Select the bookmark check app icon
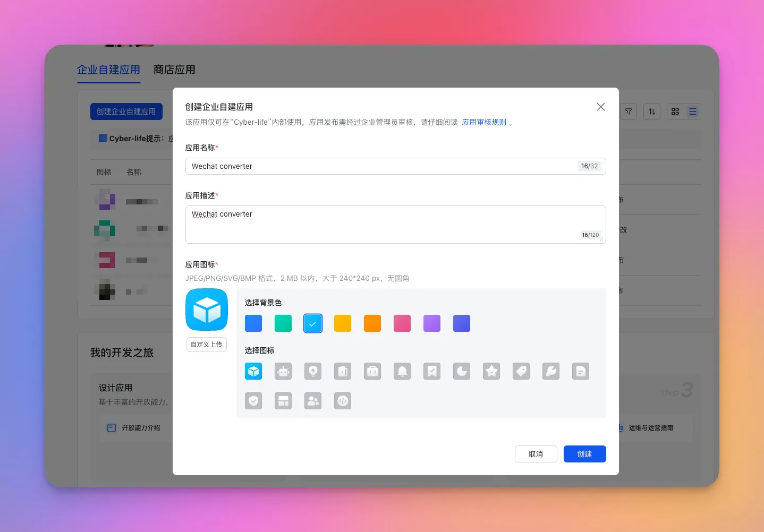764x532 pixels. coord(432,371)
